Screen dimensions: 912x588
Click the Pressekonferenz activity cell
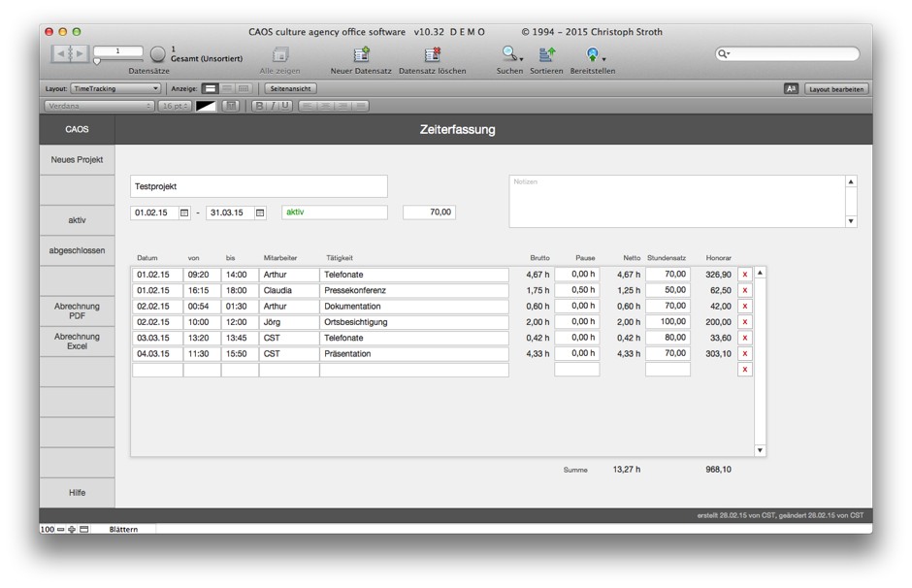click(414, 290)
